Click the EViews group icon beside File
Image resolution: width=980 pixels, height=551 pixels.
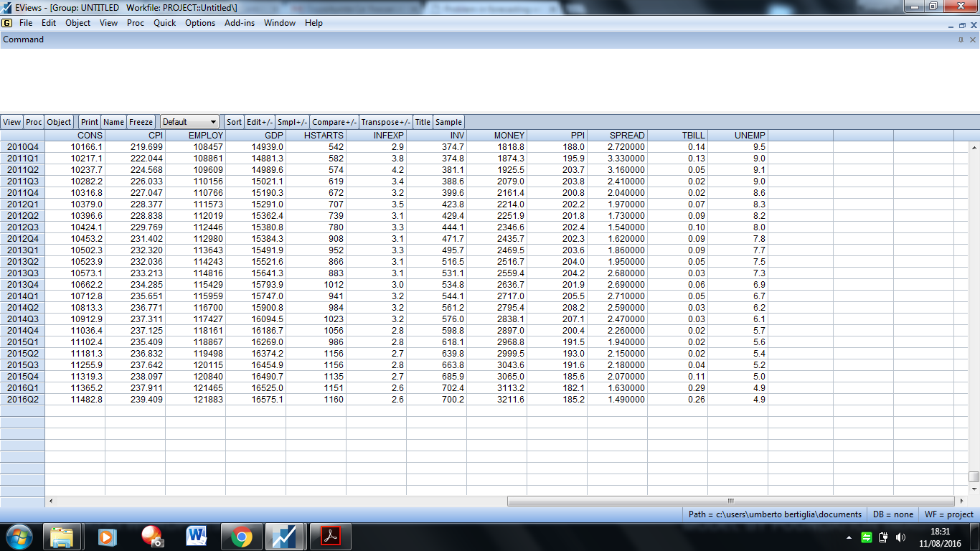(7, 23)
